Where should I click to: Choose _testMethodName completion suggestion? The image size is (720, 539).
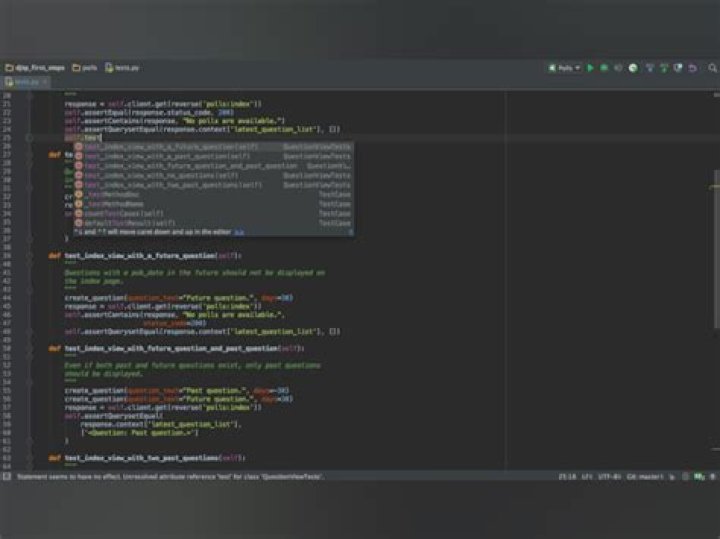pyautogui.click(x=214, y=204)
